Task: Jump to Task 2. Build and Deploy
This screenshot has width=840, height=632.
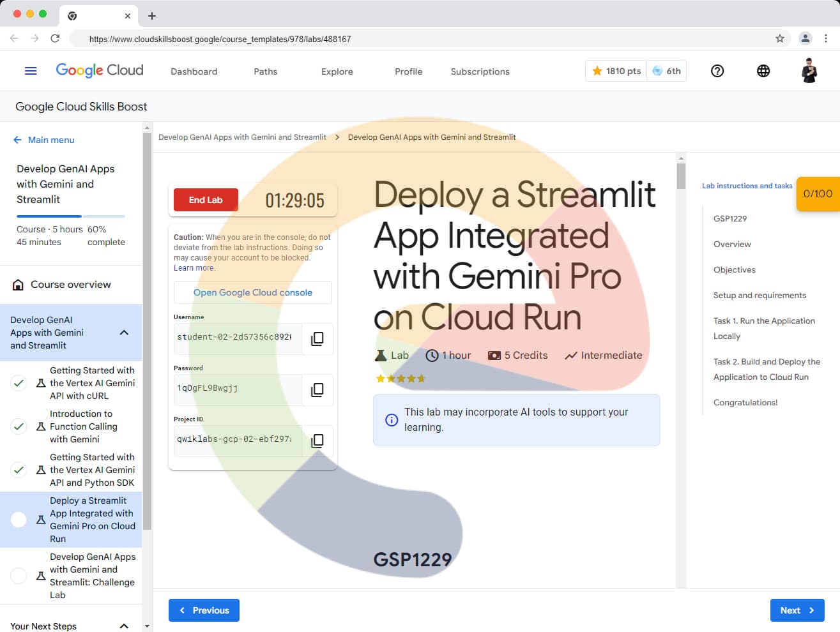Action: [767, 370]
